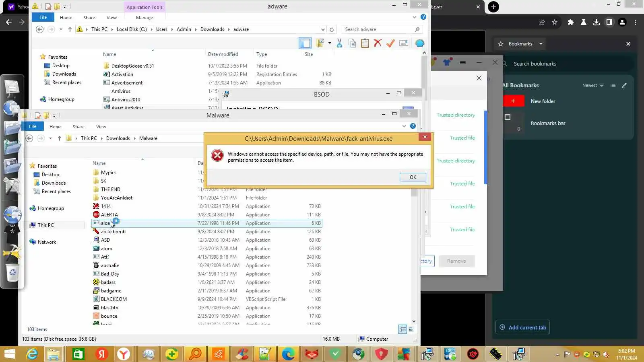Open the folder options dropdown arrow in adware toolbar

point(330,43)
